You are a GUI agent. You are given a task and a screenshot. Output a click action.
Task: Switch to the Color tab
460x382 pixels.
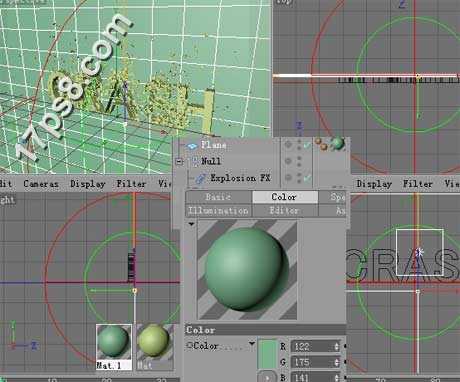284,197
